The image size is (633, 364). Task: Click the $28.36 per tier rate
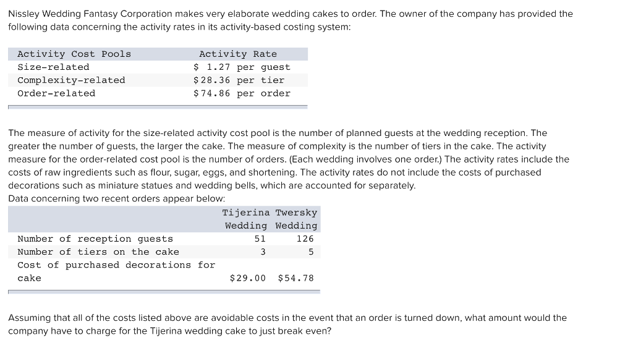[x=239, y=80]
